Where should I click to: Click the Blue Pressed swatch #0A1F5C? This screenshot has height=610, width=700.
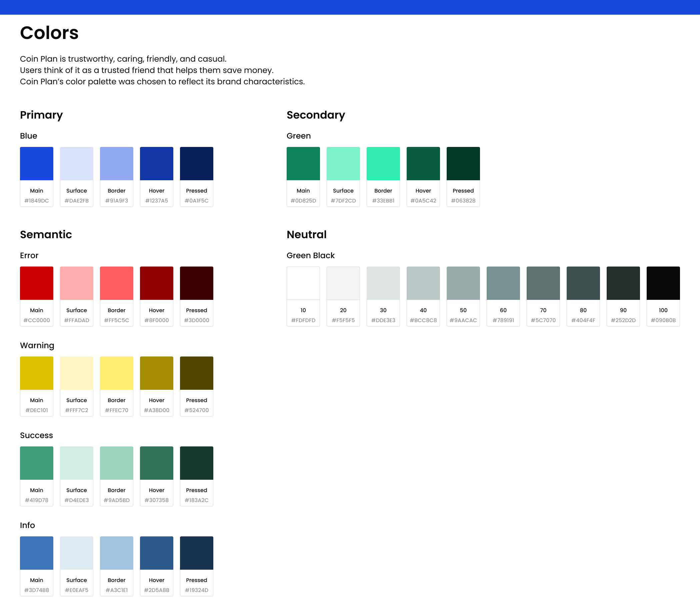(197, 164)
